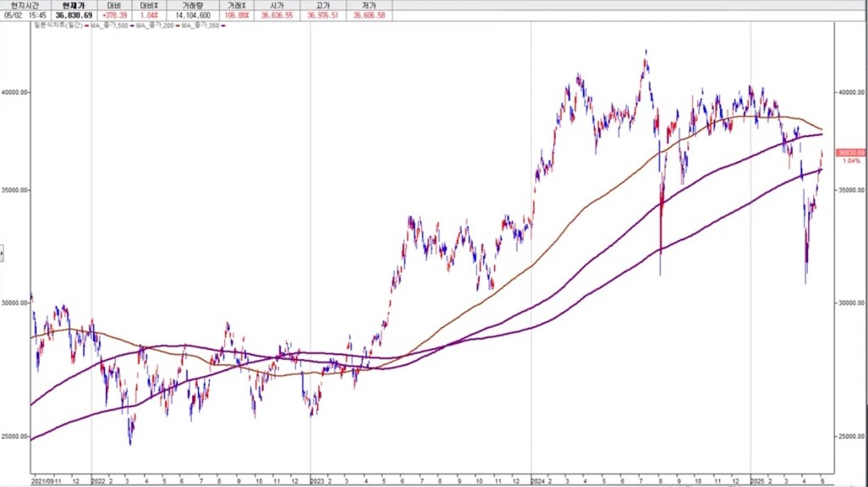
Task: Click the 2023 year label on time axis
Action: coord(317,481)
